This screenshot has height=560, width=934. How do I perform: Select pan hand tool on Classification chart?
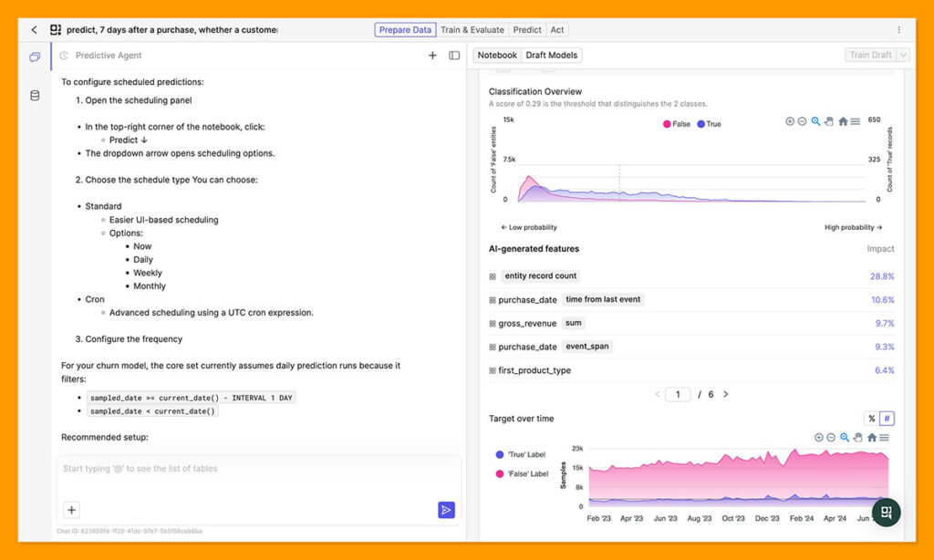point(828,121)
